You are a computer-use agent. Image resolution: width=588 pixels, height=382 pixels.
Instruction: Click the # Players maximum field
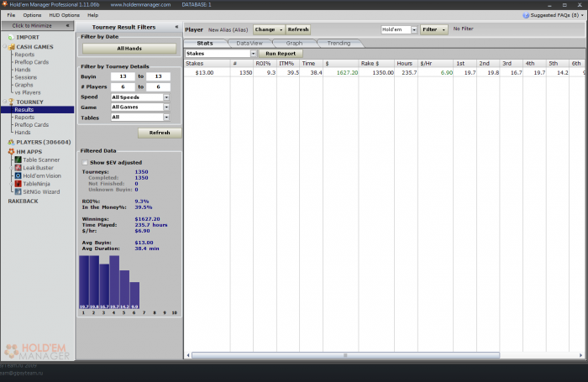(x=158, y=87)
